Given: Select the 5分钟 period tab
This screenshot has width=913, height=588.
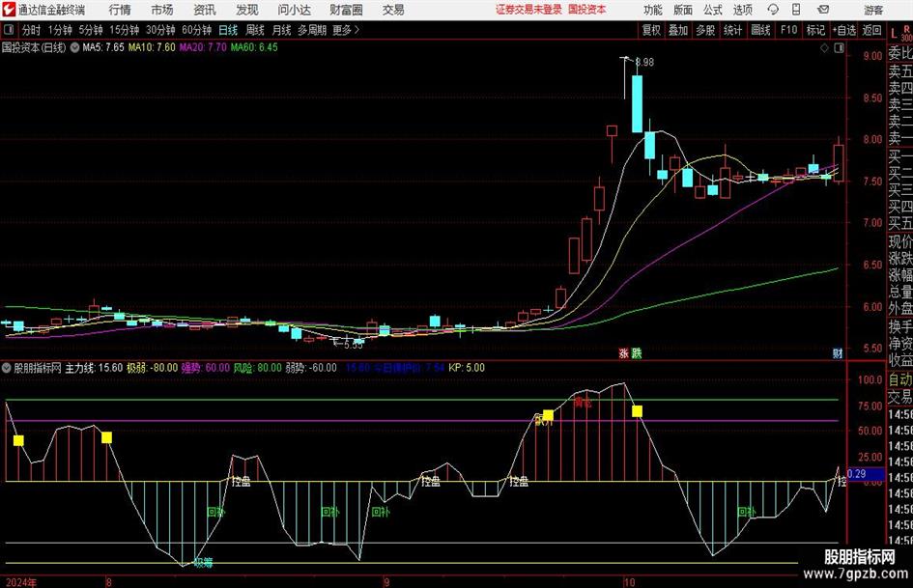Looking at the screenshot, I should coord(90,30).
